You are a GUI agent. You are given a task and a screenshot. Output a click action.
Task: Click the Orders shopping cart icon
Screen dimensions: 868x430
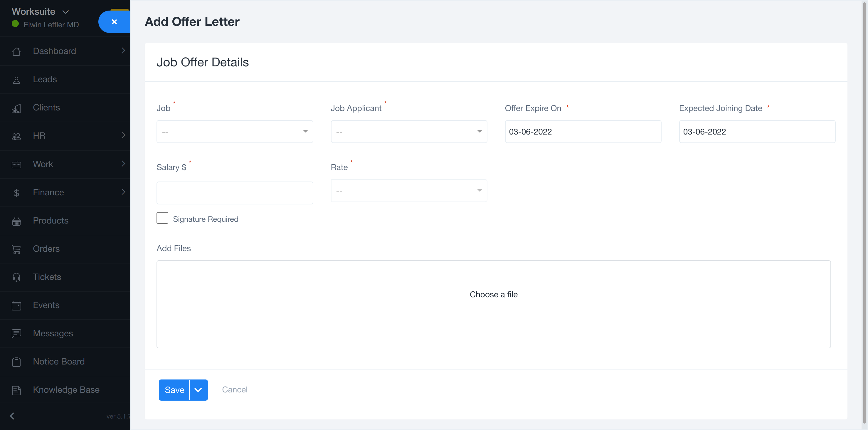pos(16,249)
